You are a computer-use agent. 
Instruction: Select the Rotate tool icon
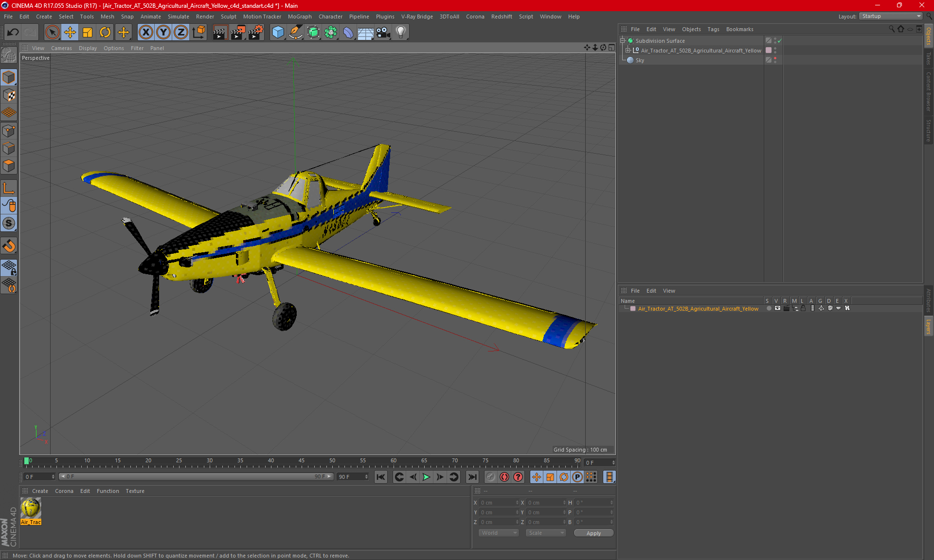[105, 33]
